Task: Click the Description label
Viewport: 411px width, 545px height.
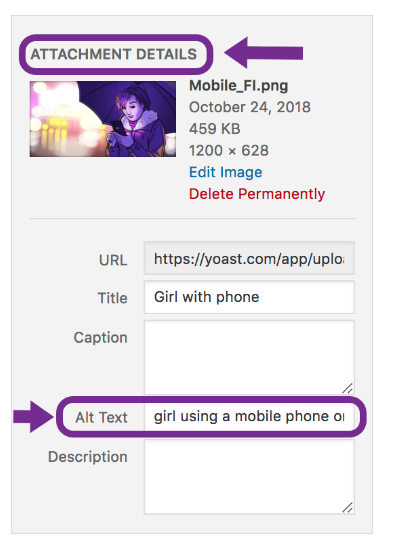Action: coord(88,457)
